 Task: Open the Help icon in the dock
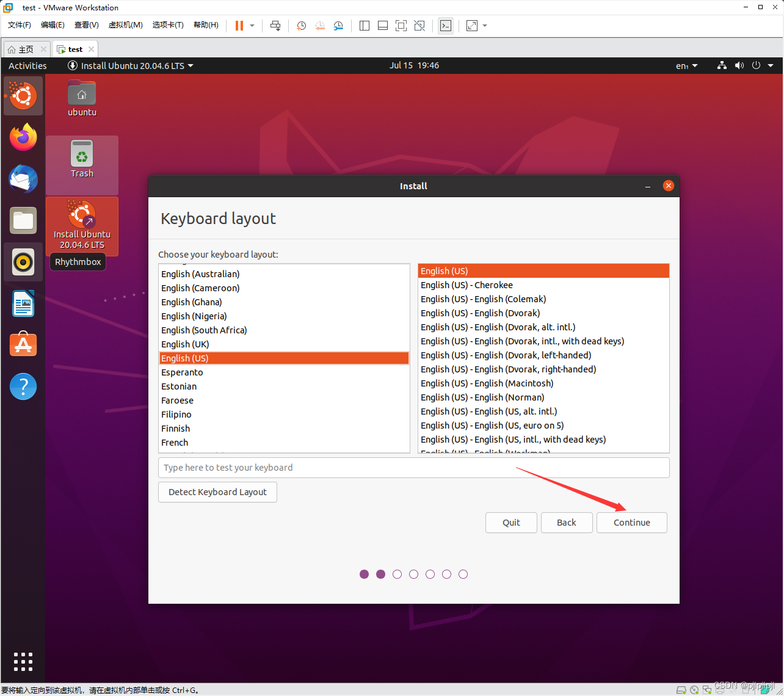pyautogui.click(x=23, y=386)
